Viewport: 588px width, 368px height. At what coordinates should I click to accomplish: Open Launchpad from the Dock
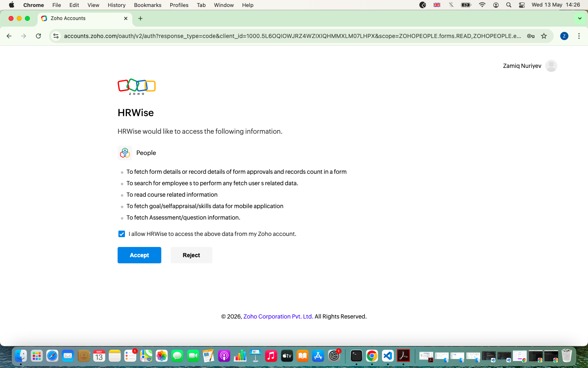(37, 356)
